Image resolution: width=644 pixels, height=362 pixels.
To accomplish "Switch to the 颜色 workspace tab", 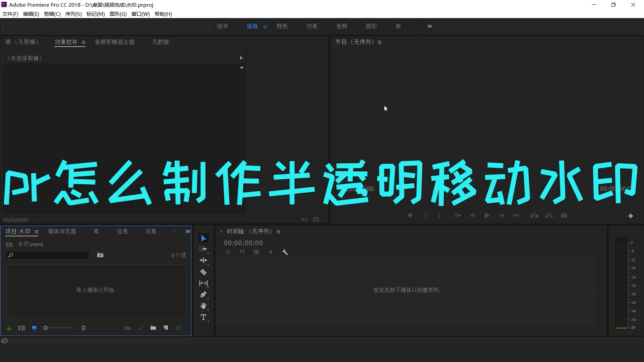I will [282, 26].
